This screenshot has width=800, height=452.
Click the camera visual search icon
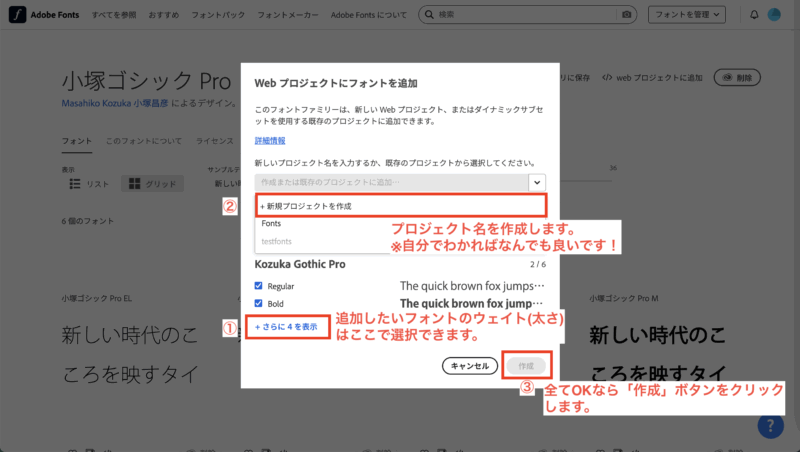click(x=627, y=15)
